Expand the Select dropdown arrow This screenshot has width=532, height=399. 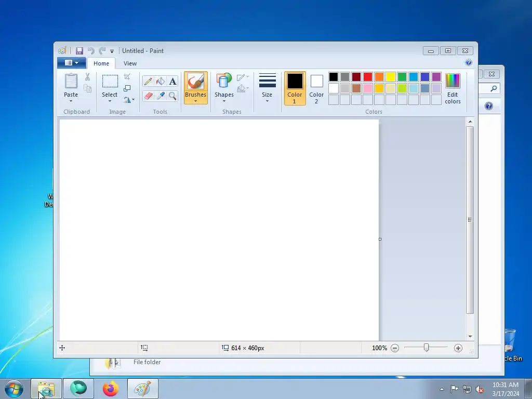point(110,101)
